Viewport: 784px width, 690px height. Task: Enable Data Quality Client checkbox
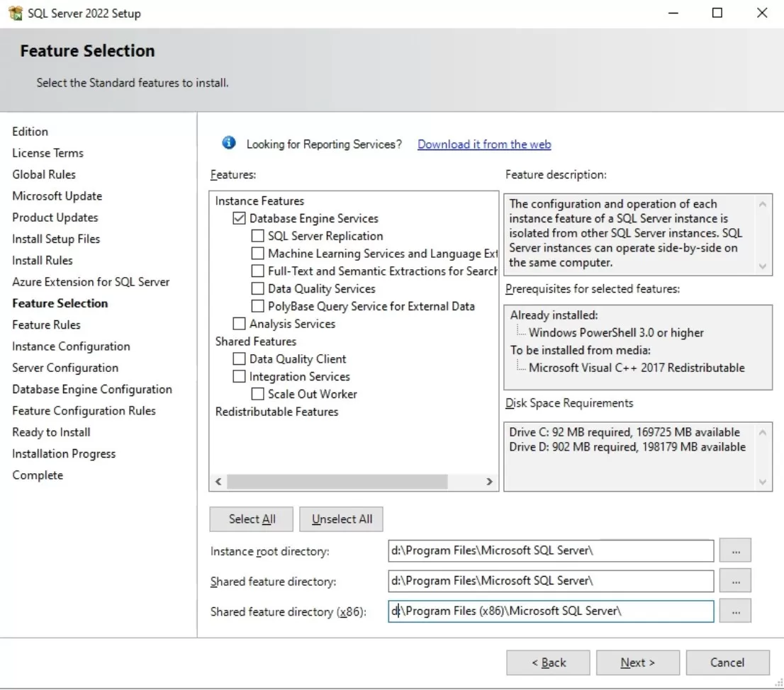pos(239,358)
